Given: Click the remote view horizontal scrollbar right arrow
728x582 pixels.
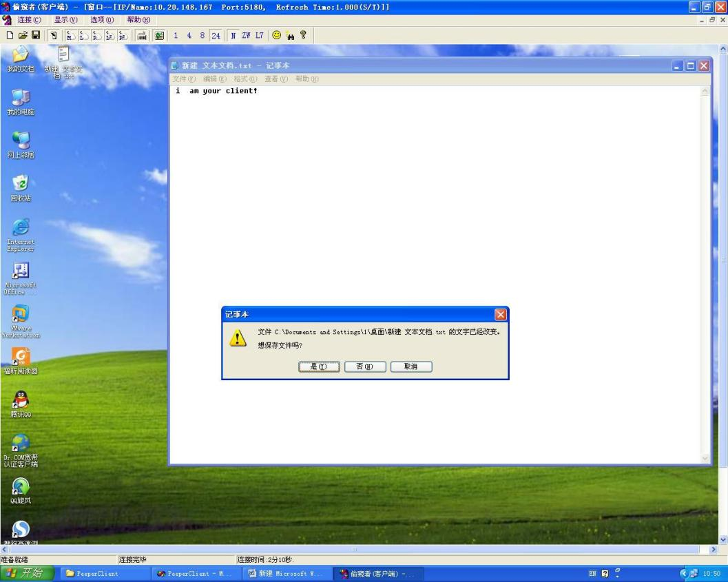Looking at the screenshot, I should coord(714,550).
